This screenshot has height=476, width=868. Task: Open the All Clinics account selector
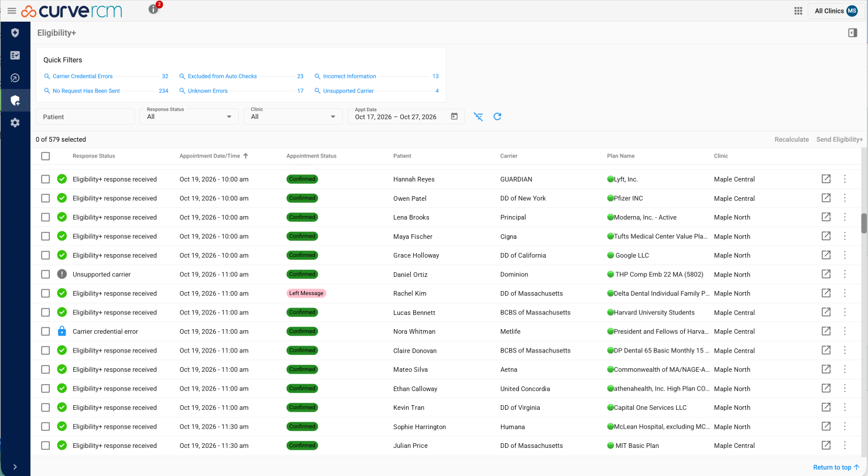click(836, 11)
